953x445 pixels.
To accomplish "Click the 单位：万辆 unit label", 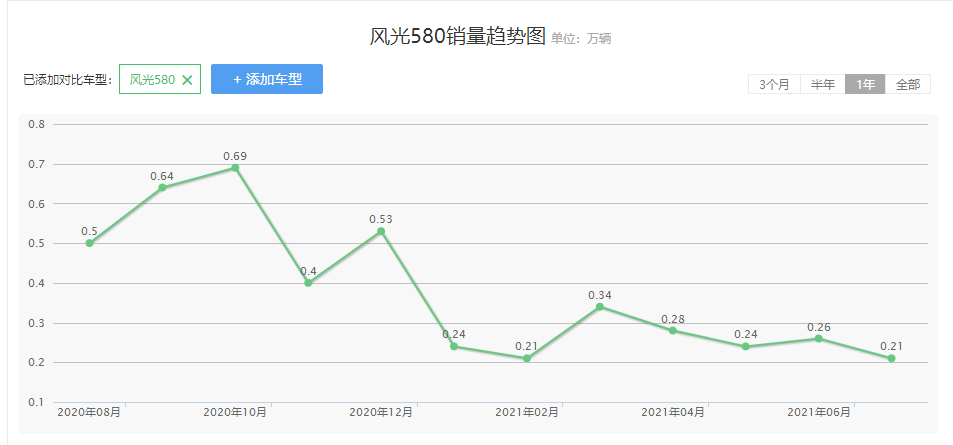I will (x=581, y=39).
